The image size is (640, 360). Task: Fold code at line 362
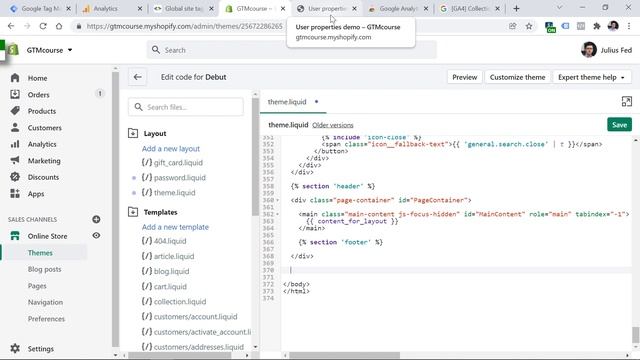(x=278, y=214)
